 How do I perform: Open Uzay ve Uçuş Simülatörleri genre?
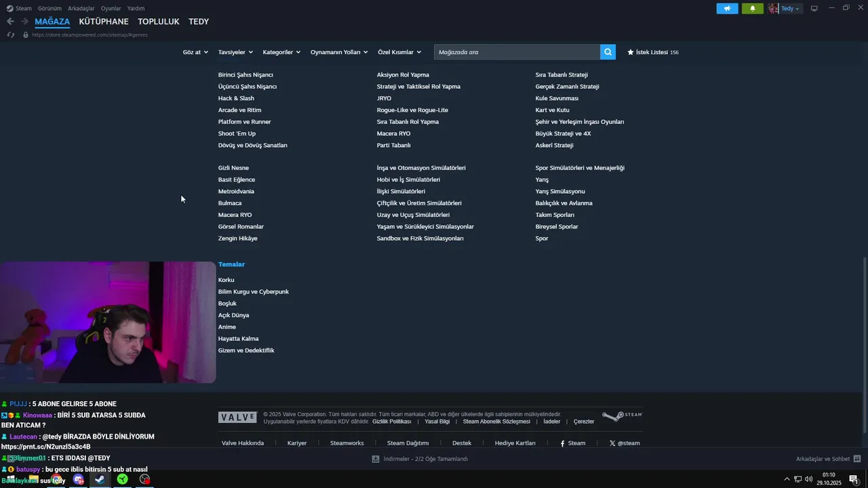pyautogui.click(x=413, y=215)
